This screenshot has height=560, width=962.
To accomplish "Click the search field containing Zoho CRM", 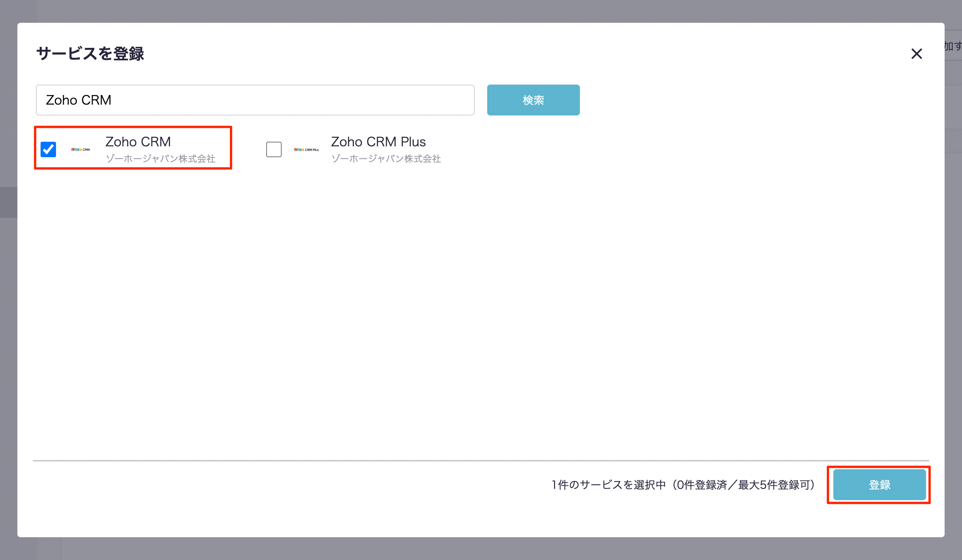I will coord(255,100).
